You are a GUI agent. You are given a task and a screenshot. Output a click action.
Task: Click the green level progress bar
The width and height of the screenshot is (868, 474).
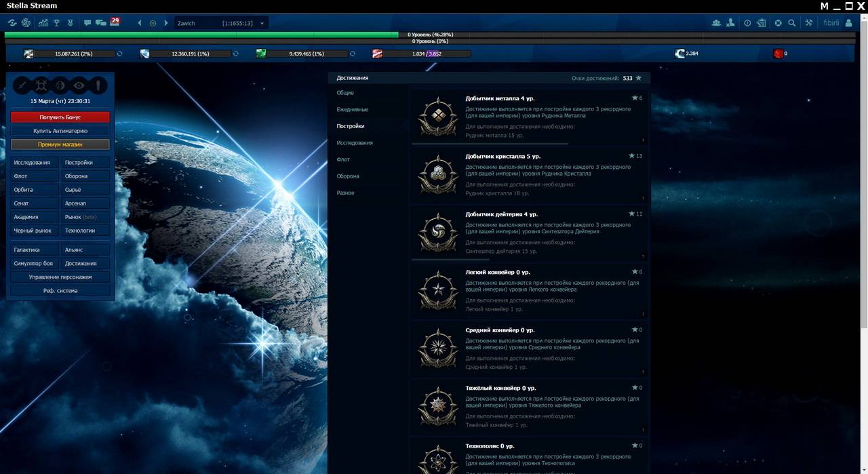coord(201,34)
